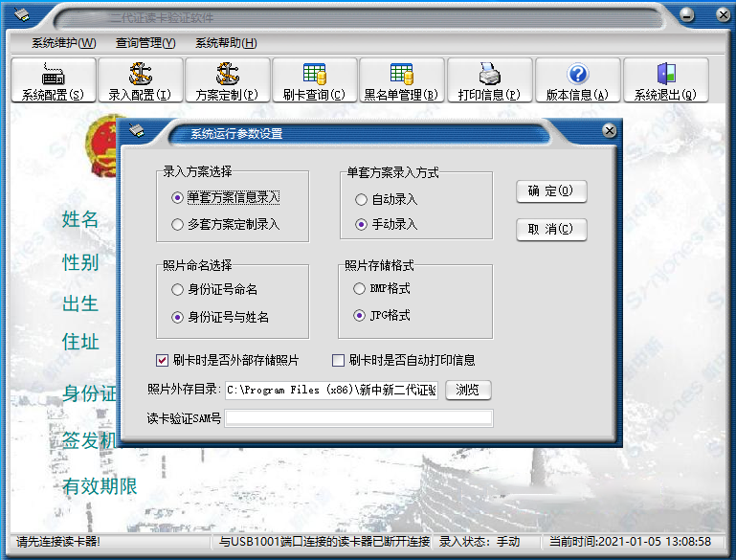Open 查询管理 menu

point(145,43)
